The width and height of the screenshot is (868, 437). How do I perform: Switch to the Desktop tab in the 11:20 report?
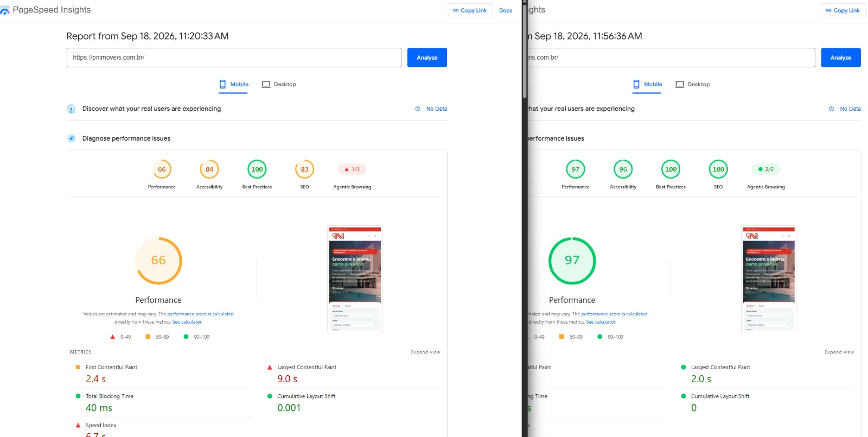tap(279, 85)
